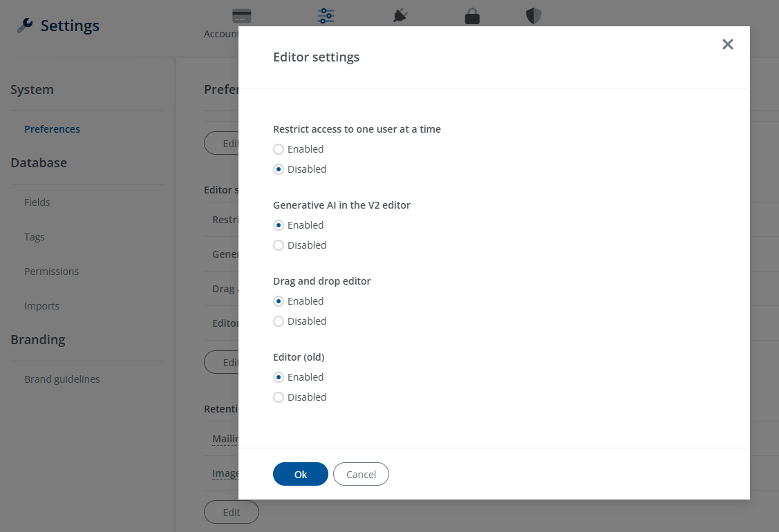Open the sliders preferences icon in top bar

pos(326,17)
